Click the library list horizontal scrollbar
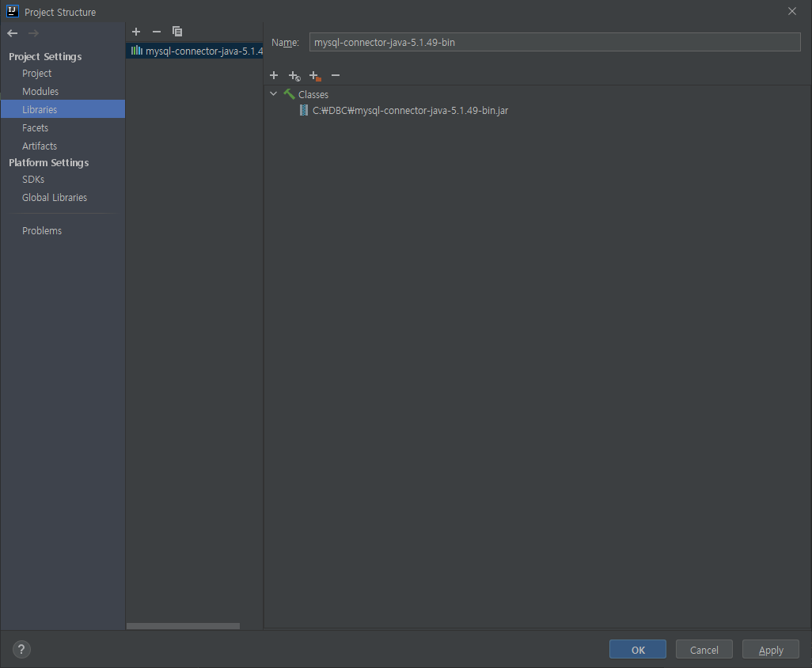 pos(184,626)
